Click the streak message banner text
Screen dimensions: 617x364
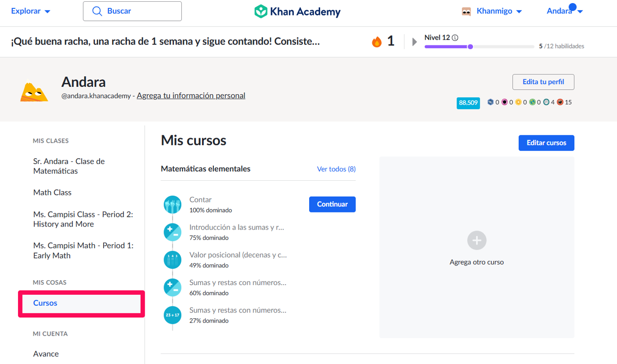tap(165, 41)
